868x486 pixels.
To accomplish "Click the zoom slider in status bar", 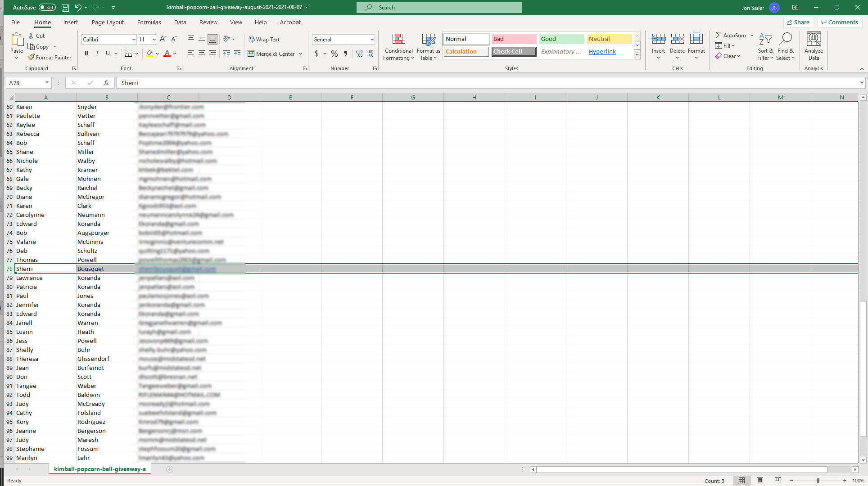I will (x=818, y=481).
